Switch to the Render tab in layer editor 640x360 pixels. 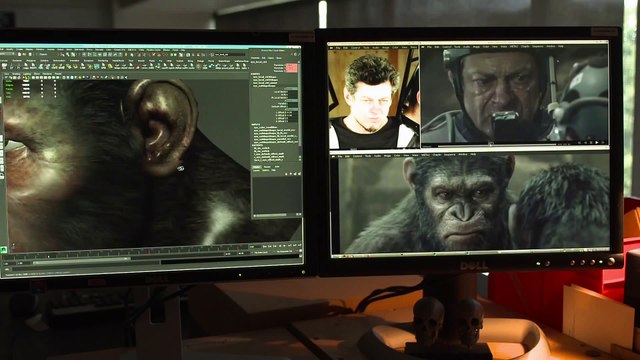(x=267, y=167)
